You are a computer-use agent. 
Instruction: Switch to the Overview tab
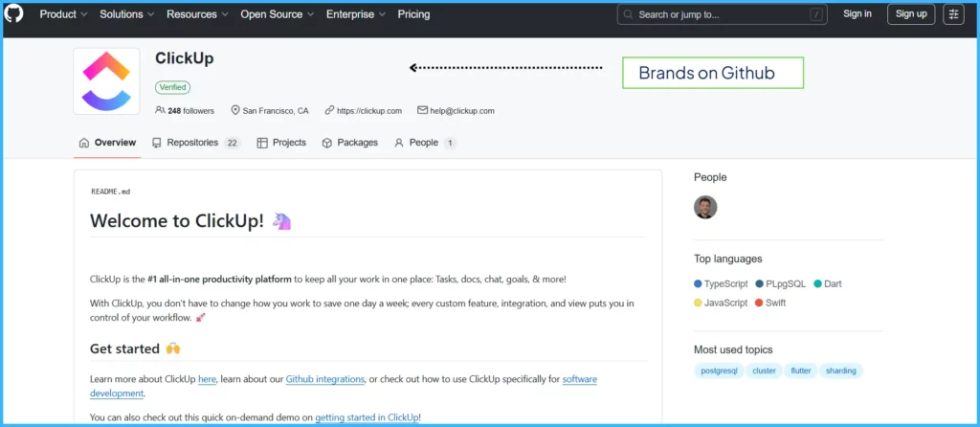[107, 143]
